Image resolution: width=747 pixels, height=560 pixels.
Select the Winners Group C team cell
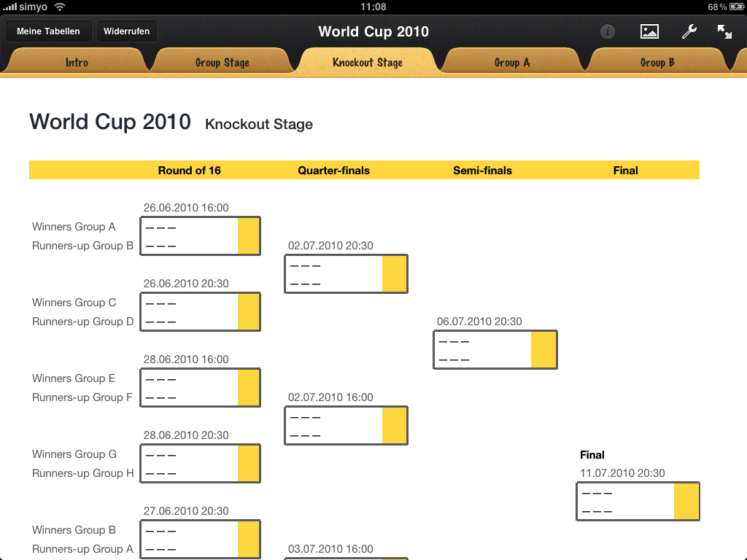click(189, 303)
